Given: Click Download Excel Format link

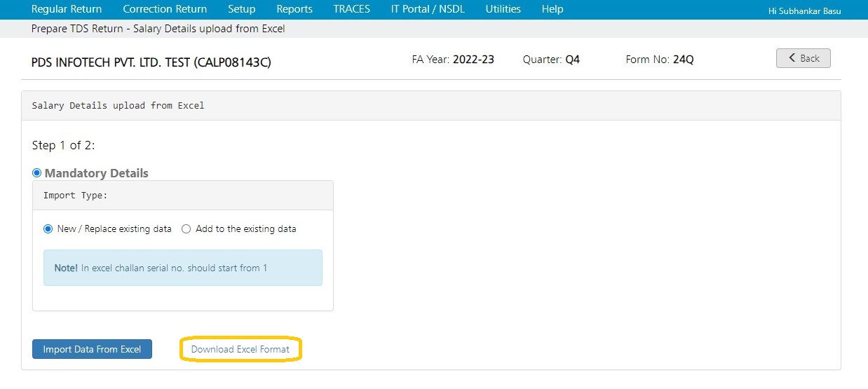Looking at the screenshot, I should click(240, 349).
